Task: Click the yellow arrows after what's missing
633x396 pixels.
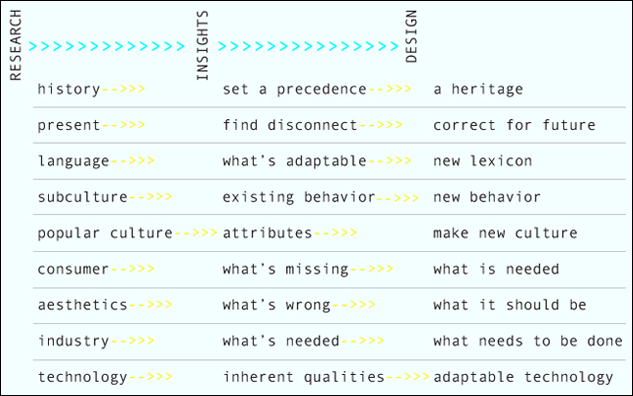Action: tap(371, 269)
